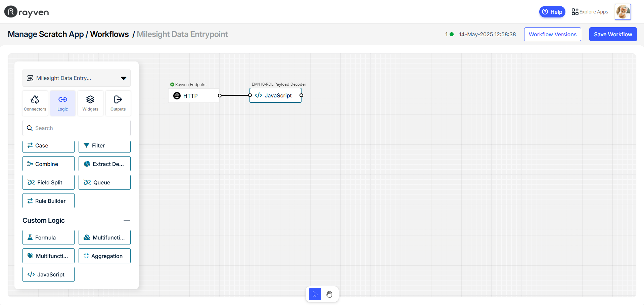Image resolution: width=644 pixels, height=305 pixels.
Task: Switch to the Connectors tab
Action: click(x=35, y=103)
